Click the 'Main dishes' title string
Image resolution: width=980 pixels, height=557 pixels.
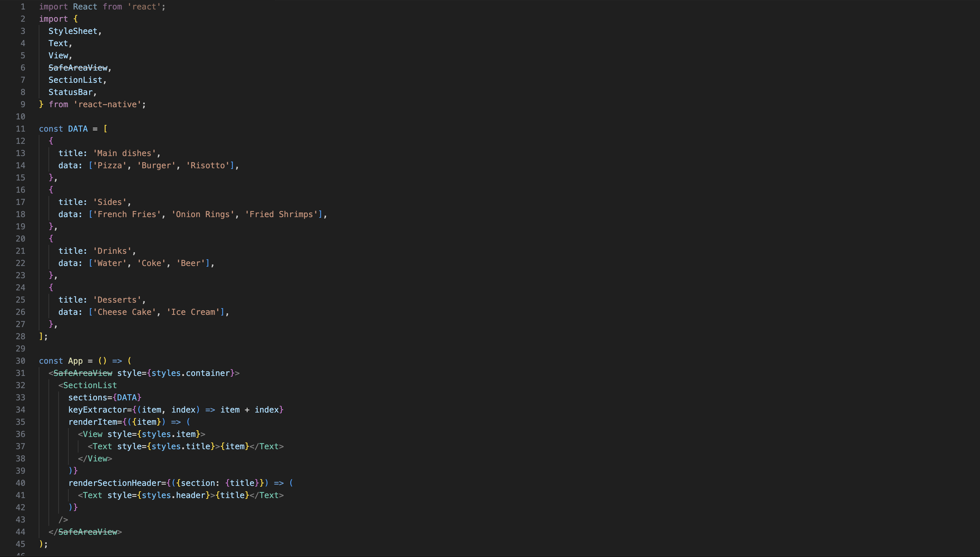[x=124, y=153]
